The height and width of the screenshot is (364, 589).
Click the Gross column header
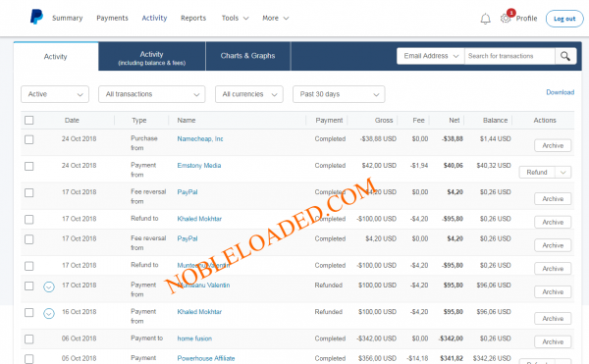[x=384, y=120]
